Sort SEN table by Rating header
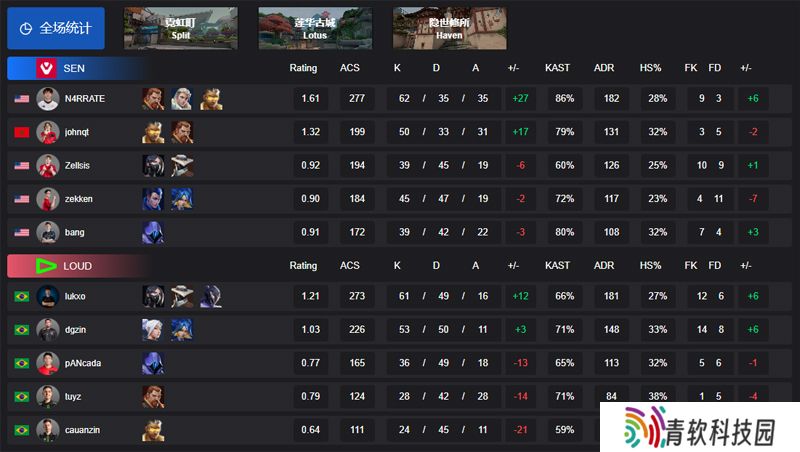 303,68
